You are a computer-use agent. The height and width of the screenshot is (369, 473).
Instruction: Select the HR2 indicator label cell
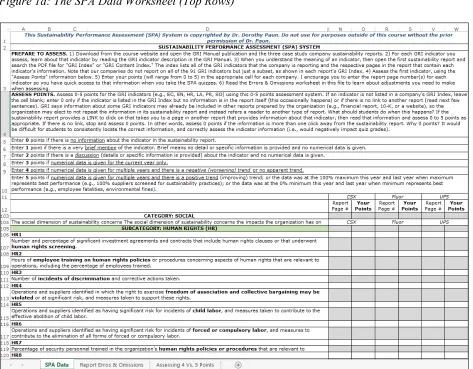(x=169, y=254)
